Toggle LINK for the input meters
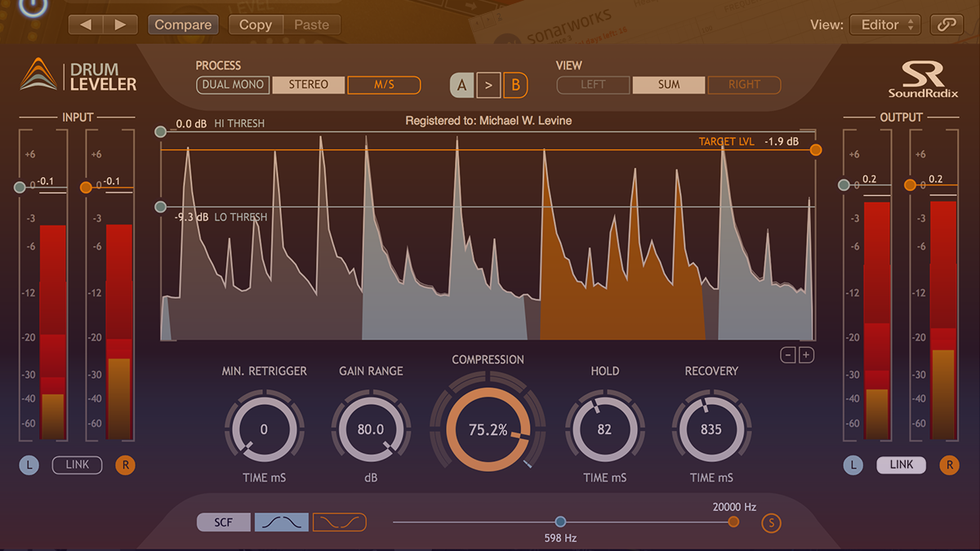This screenshot has height=551, width=980. tap(77, 464)
